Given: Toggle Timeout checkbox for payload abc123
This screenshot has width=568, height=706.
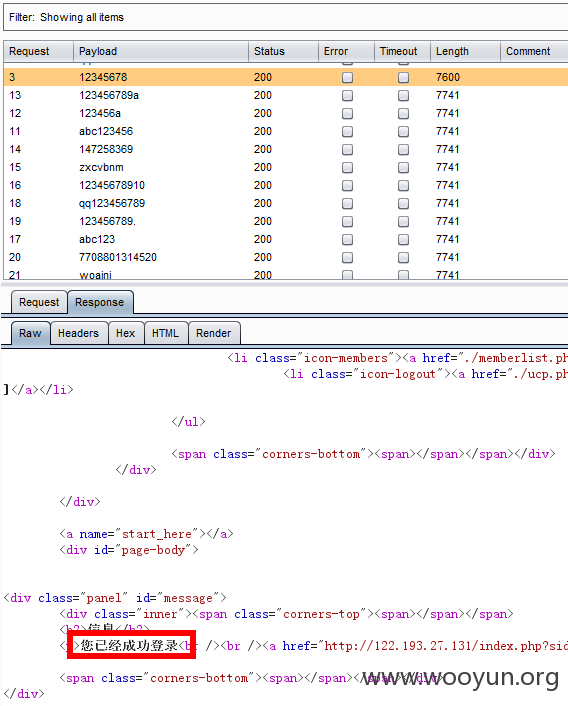Looking at the screenshot, I should 404,240.
